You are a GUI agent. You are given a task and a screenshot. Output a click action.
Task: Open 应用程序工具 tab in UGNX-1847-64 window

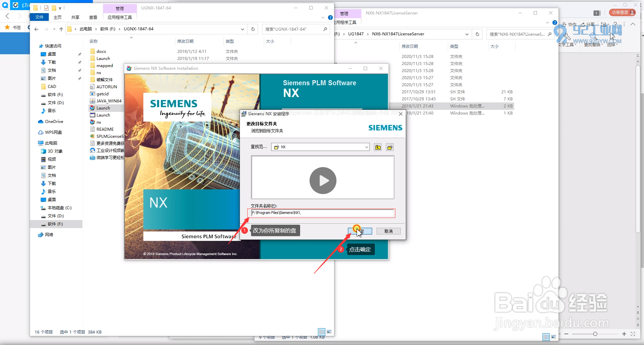pos(120,17)
